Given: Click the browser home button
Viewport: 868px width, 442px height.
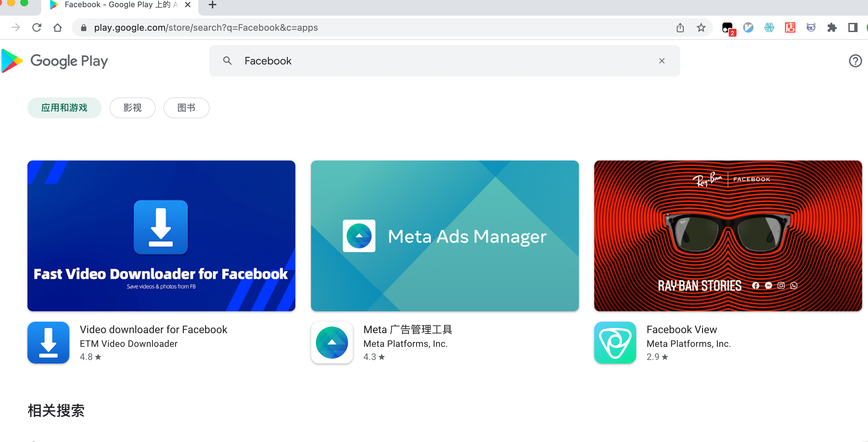Looking at the screenshot, I should click(x=58, y=27).
